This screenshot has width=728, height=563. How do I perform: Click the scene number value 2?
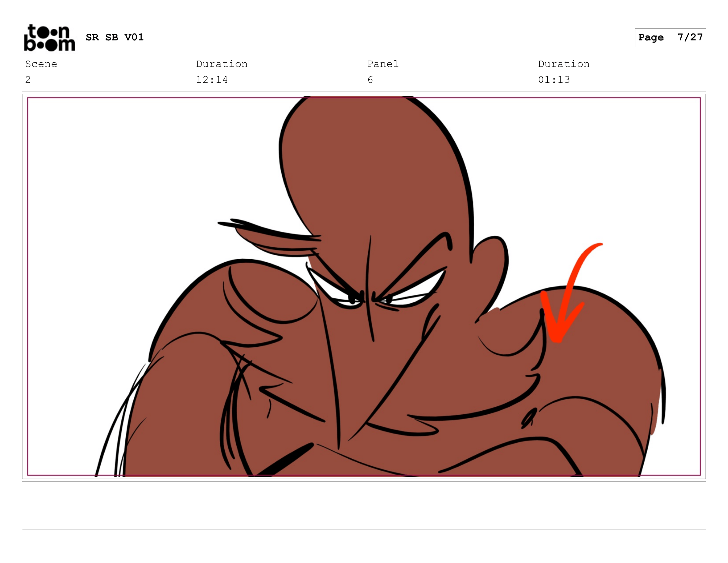[28, 79]
